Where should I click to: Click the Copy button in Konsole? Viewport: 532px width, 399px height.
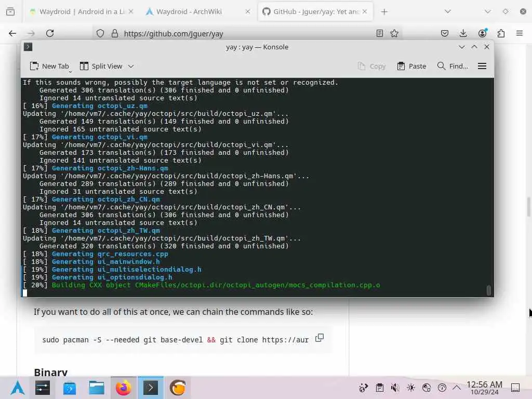click(371, 66)
